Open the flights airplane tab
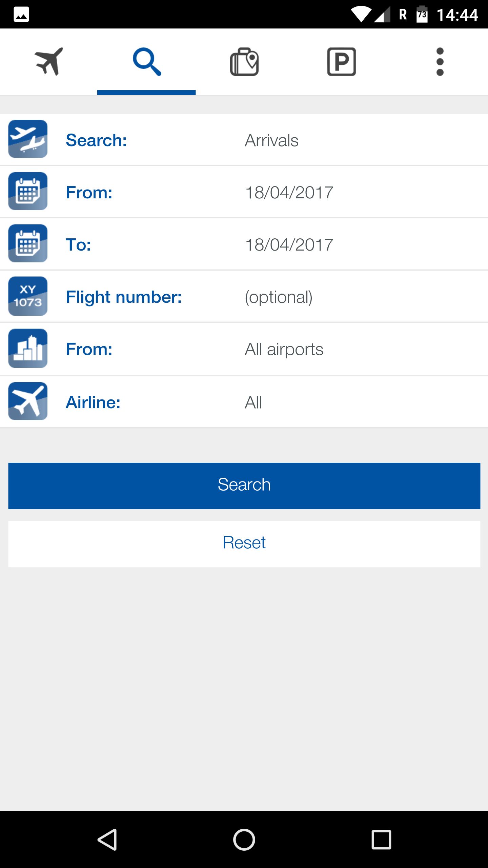The height and width of the screenshot is (868, 488). pyautogui.click(x=49, y=62)
